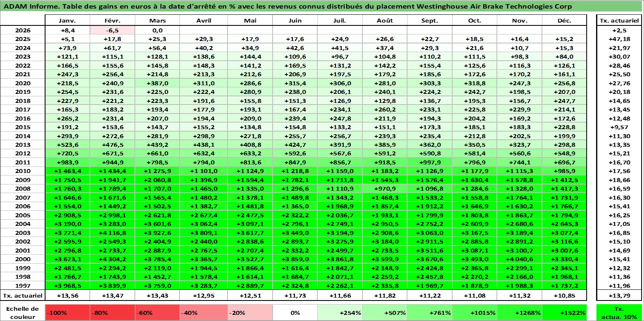Click the Tx. actua. 10% green box
The image size is (644, 321).
(x=619, y=312)
